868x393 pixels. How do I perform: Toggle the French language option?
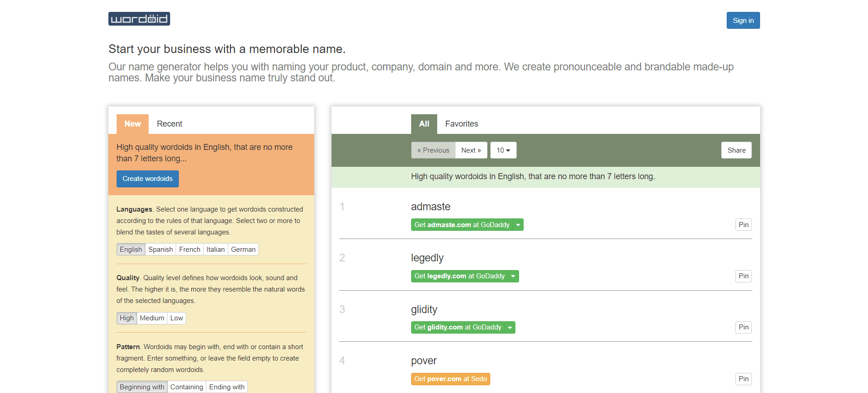pyautogui.click(x=189, y=250)
